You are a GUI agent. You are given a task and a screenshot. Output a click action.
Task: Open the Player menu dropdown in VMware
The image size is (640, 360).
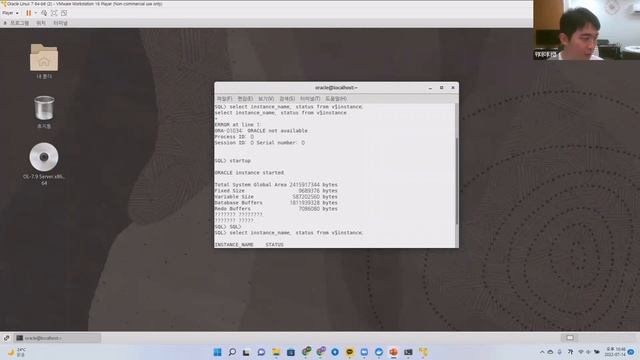point(10,13)
